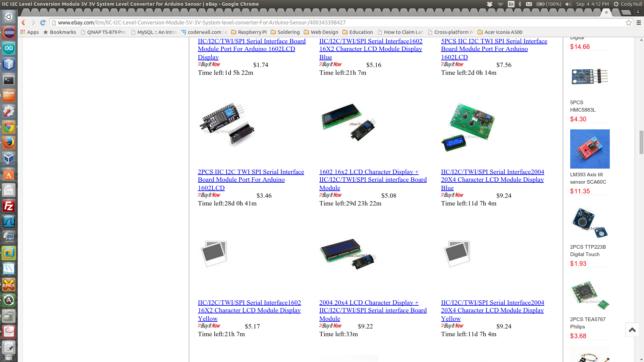Open the Bluetooth indicator menu

click(520, 4)
